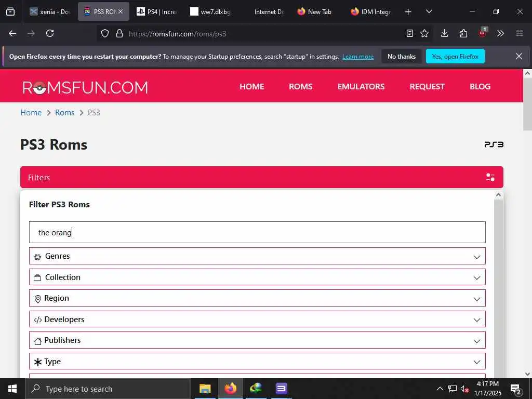Click the network tray icon
Screen dimensions: 532x399
click(453, 389)
